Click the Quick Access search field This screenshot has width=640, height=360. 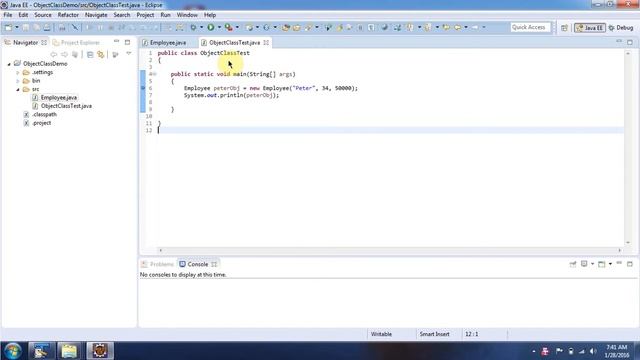click(x=530, y=27)
